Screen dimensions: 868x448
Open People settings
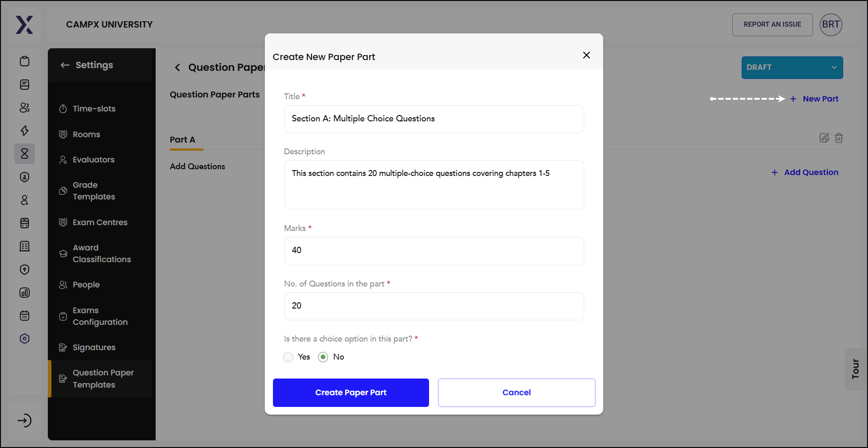point(86,285)
